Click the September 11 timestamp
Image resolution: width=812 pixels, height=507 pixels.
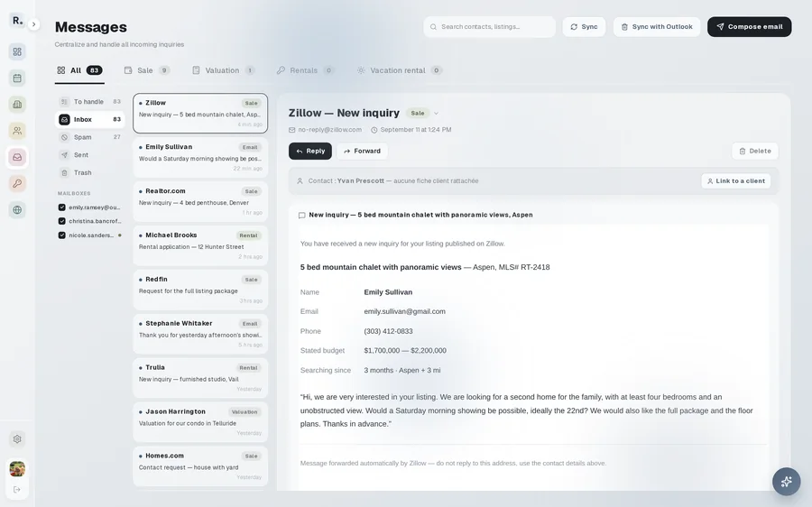(416, 130)
